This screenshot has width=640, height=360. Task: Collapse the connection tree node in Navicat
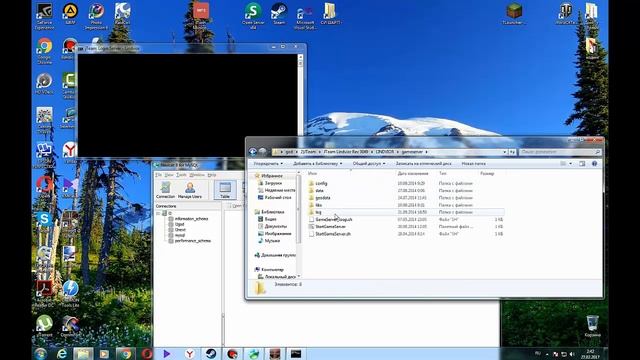tap(158, 213)
